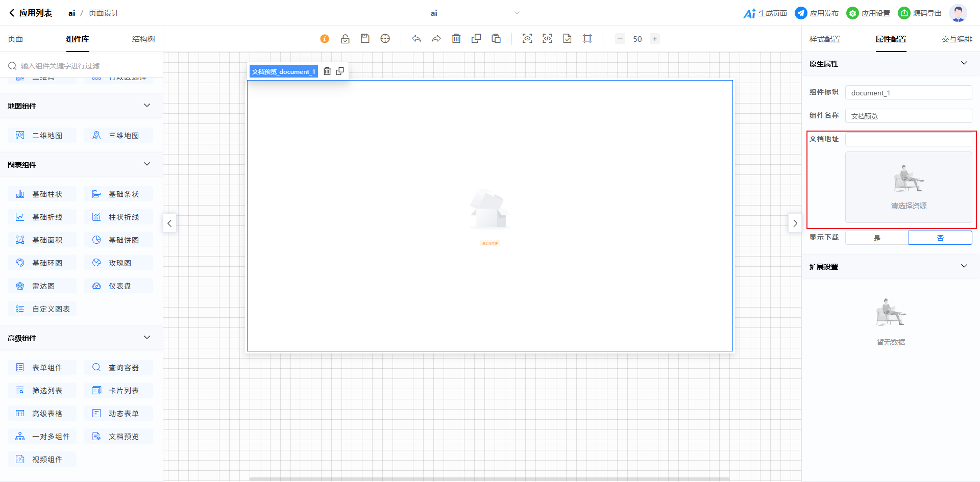This screenshot has width=980, height=482.
Task: Click the 源码导出 button
Action: (920, 13)
